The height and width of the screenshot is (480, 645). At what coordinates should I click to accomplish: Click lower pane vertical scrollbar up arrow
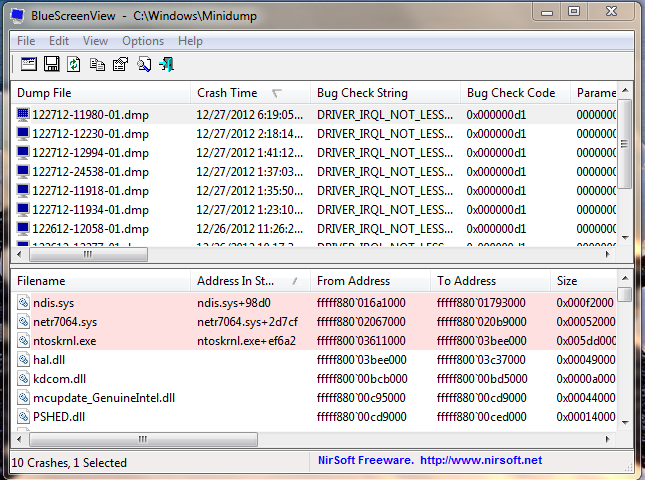pos(625,278)
